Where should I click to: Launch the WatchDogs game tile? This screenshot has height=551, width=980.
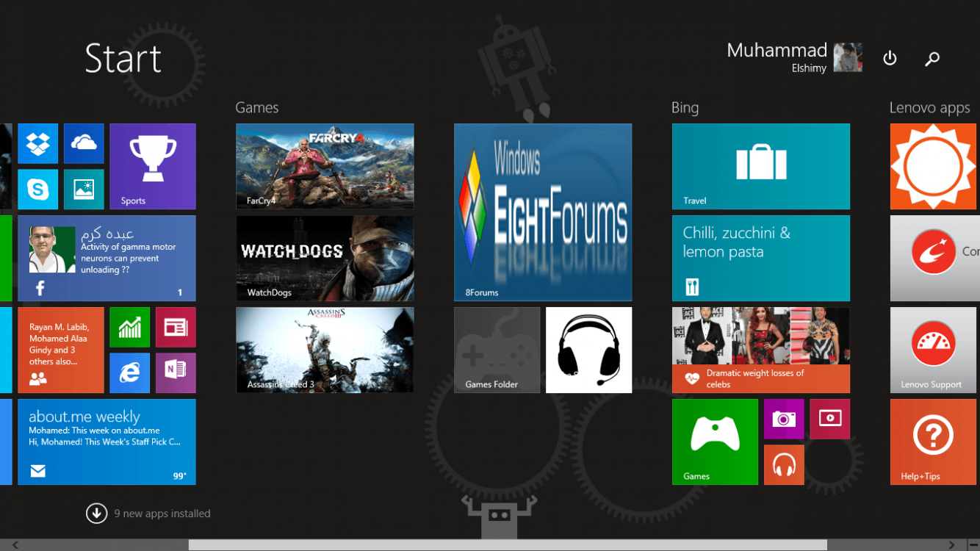pos(325,259)
